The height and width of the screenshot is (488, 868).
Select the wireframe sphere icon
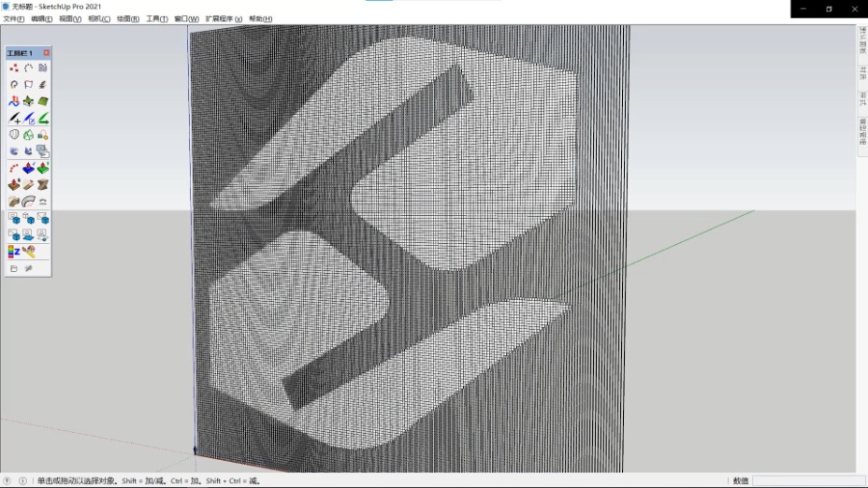(x=14, y=134)
